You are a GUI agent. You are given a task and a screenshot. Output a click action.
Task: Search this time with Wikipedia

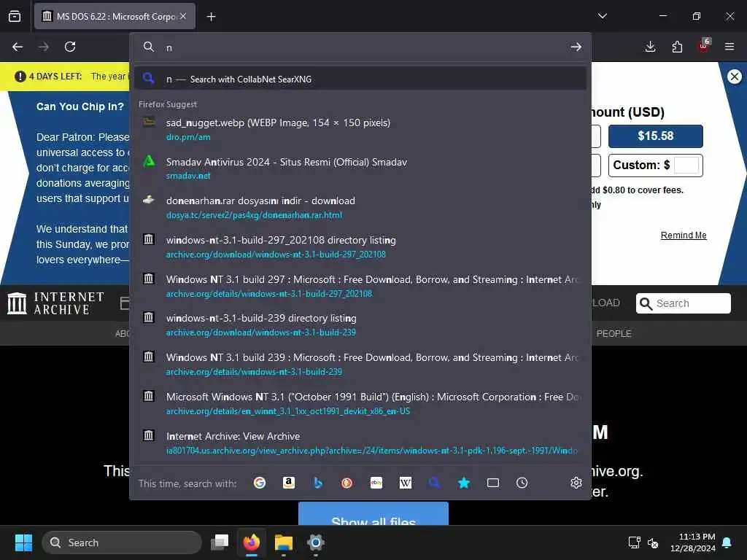coord(406,483)
